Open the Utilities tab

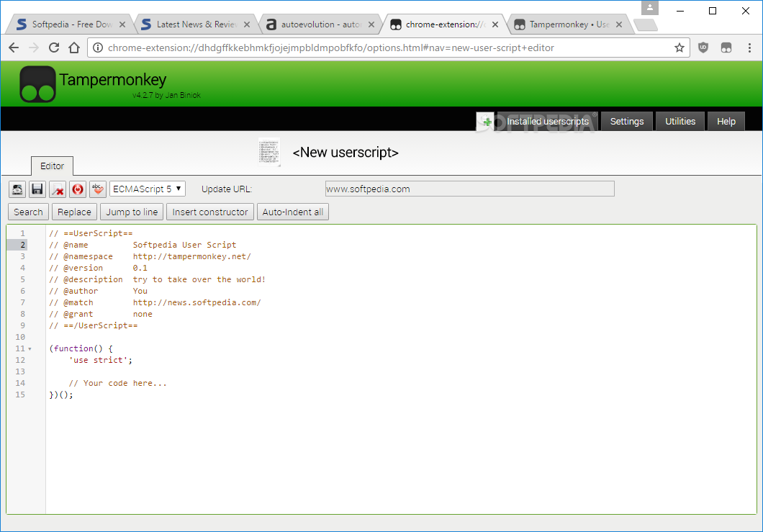click(680, 121)
